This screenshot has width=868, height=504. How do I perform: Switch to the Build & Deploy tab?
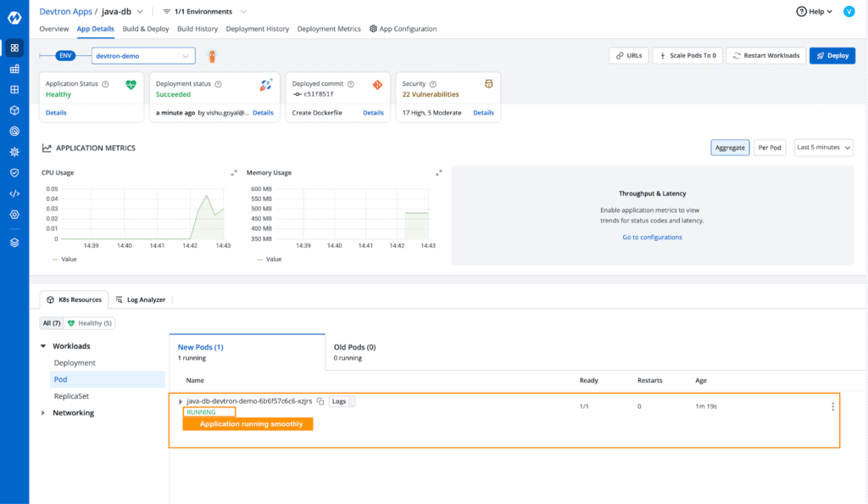145,28
